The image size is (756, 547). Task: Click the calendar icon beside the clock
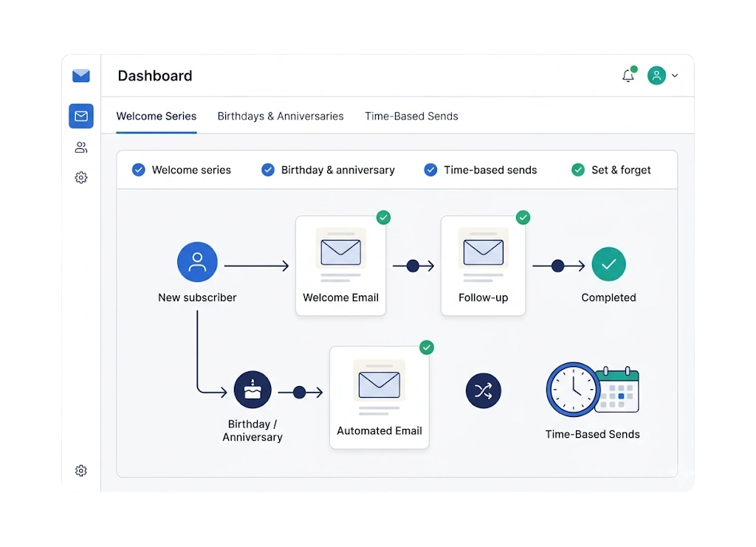(619, 390)
